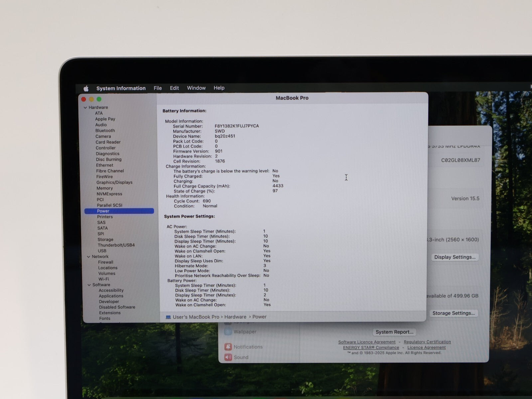Open the Window menu

tap(196, 88)
